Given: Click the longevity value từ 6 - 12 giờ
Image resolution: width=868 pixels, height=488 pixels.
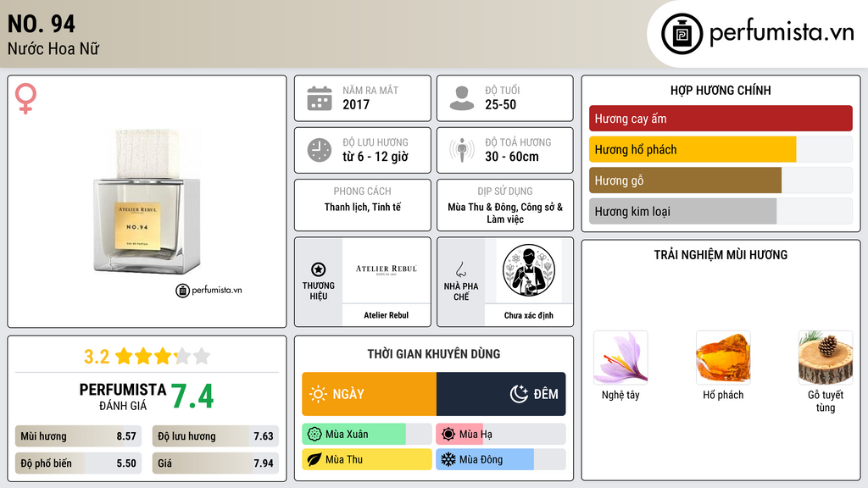Looking at the screenshot, I should click(376, 157).
